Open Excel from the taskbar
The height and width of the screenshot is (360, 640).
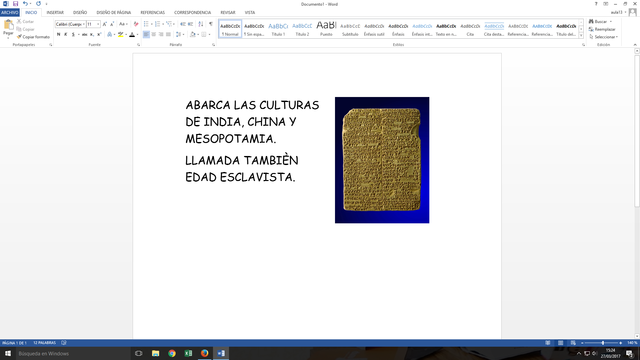click(x=188, y=353)
